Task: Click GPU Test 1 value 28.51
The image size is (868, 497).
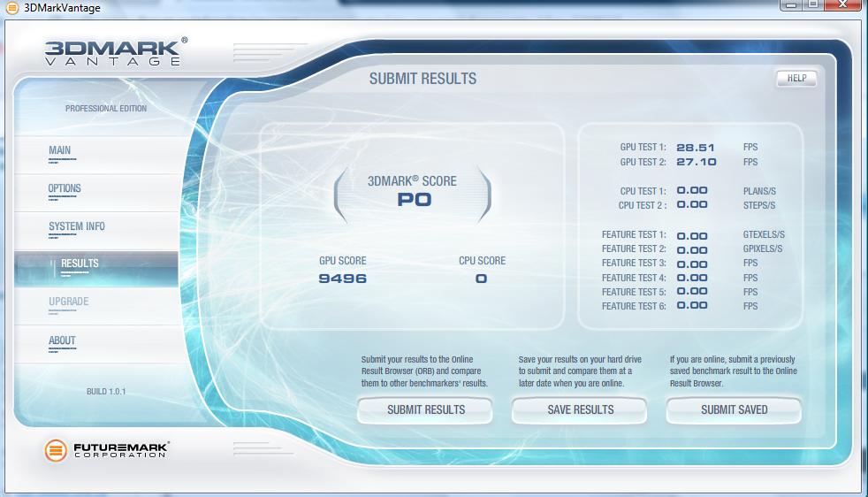Action: pyautogui.click(x=696, y=148)
